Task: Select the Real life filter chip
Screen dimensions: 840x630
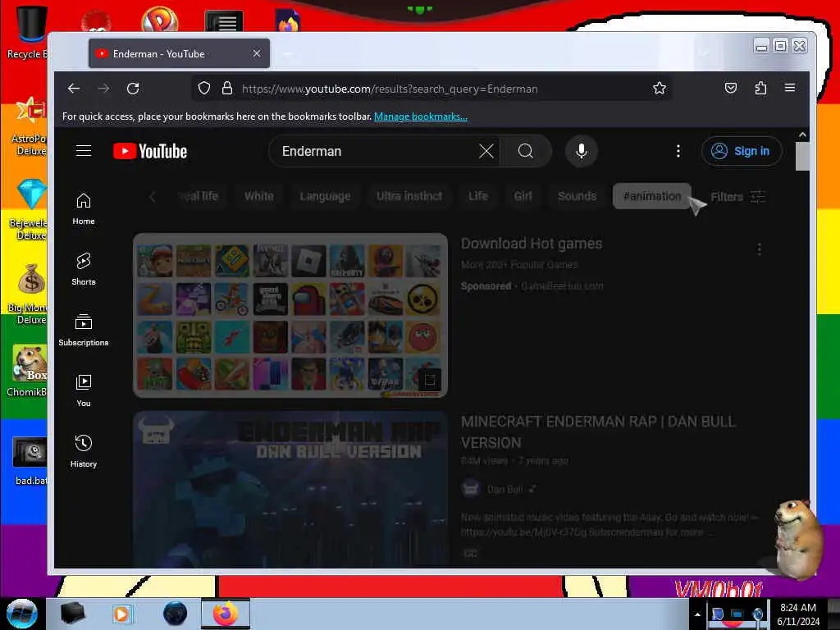Action: coord(199,196)
